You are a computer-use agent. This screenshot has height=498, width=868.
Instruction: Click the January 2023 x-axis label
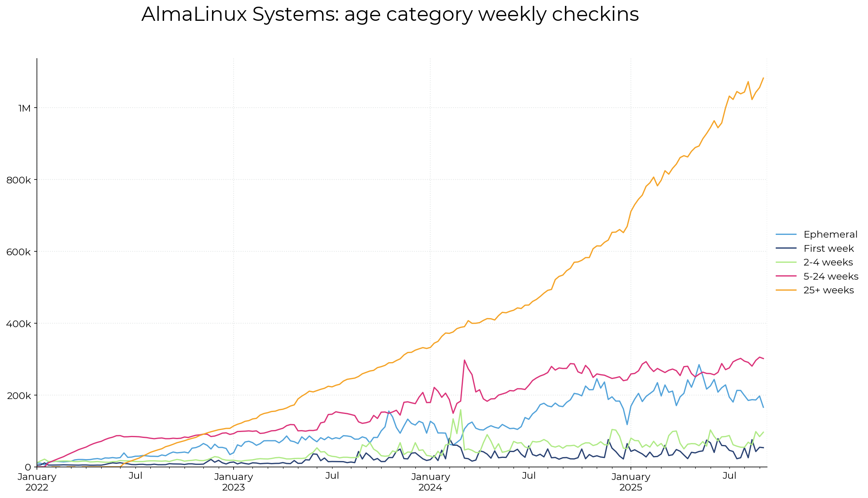(234, 482)
